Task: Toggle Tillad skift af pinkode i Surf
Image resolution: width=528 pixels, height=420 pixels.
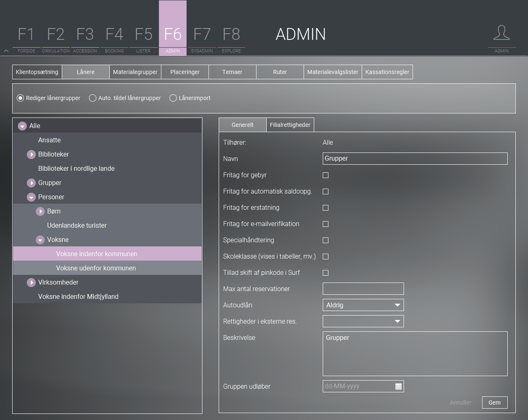Action: pos(326,273)
